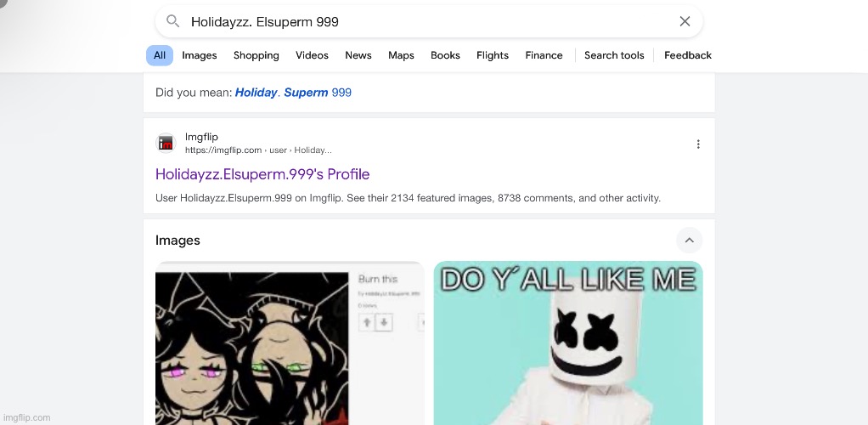Collapse the Images section chevron
Image resolution: width=868 pixels, height=425 pixels.
[689, 240]
